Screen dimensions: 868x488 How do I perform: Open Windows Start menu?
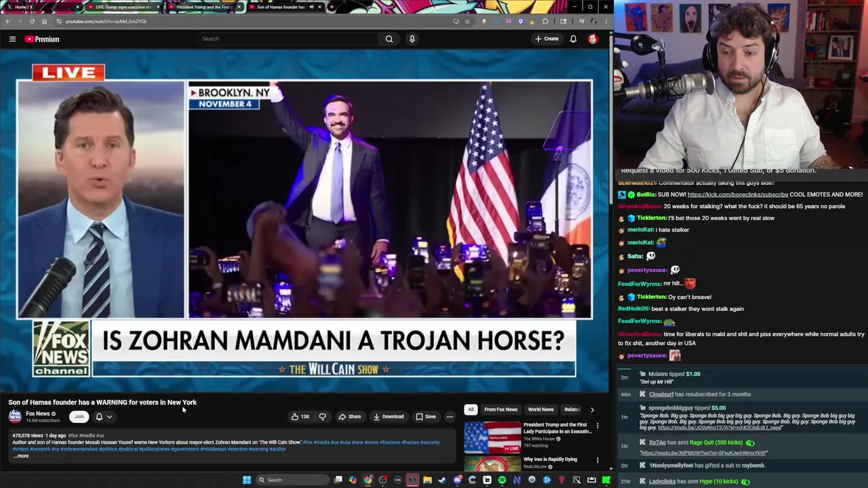click(247, 480)
